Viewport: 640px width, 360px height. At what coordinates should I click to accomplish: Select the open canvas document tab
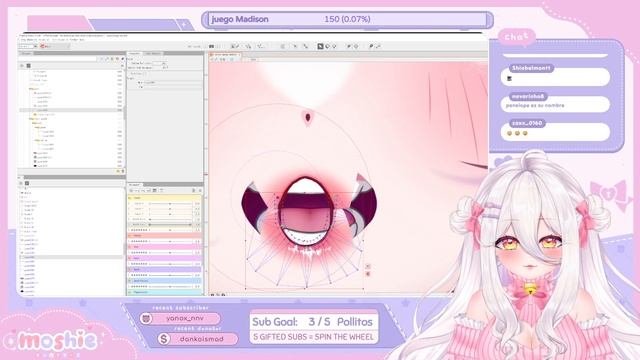tap(225, 54)
